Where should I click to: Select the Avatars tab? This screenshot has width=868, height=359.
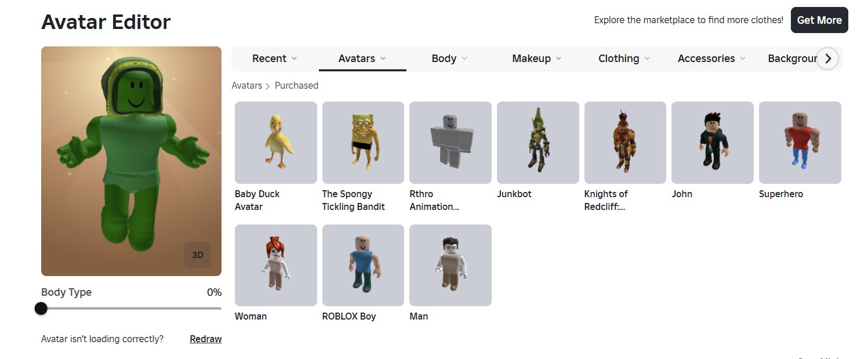pos(362,59)
